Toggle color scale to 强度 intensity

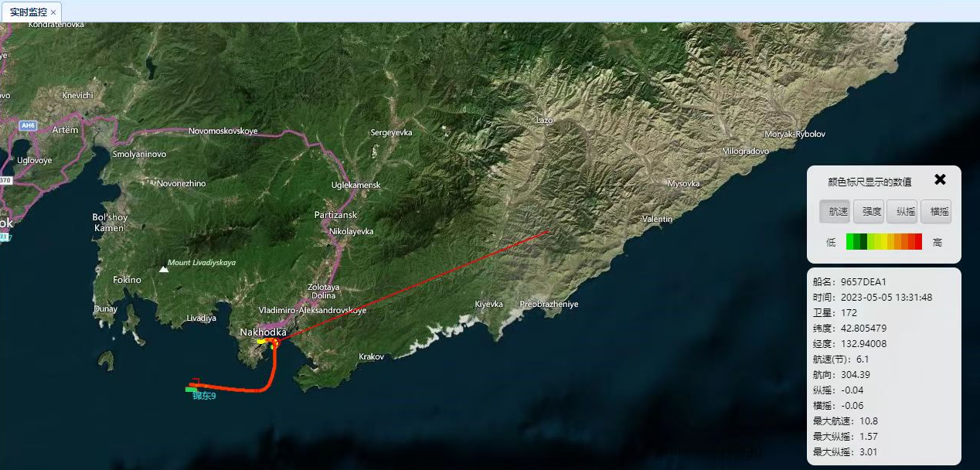pos(869,211)
